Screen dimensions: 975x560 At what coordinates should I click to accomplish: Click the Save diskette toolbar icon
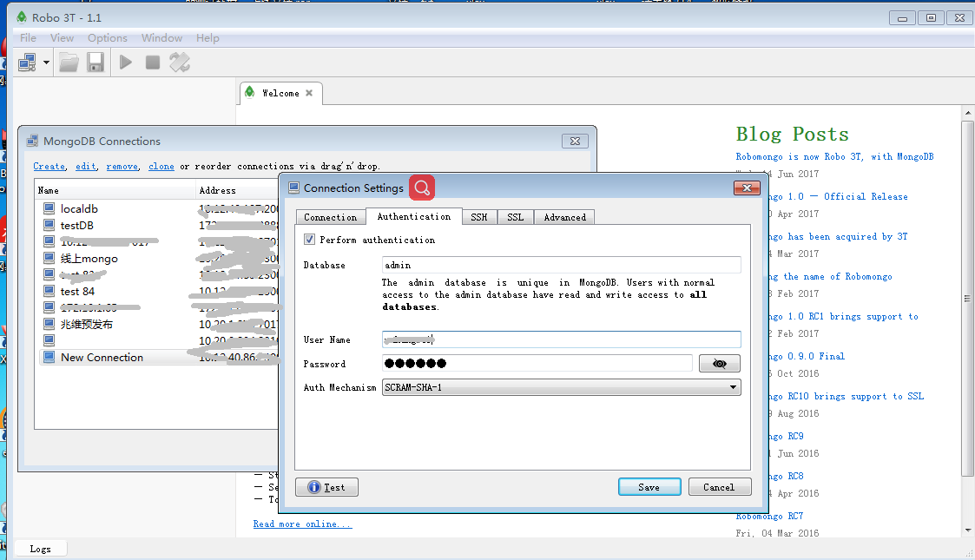[x=96, y=63]
